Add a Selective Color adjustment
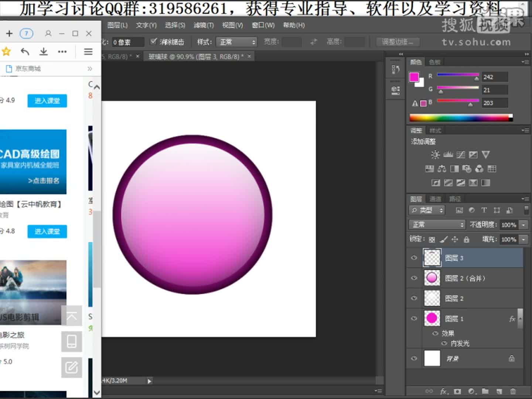This screenshot has width=532, height=399. coord(473,183)
